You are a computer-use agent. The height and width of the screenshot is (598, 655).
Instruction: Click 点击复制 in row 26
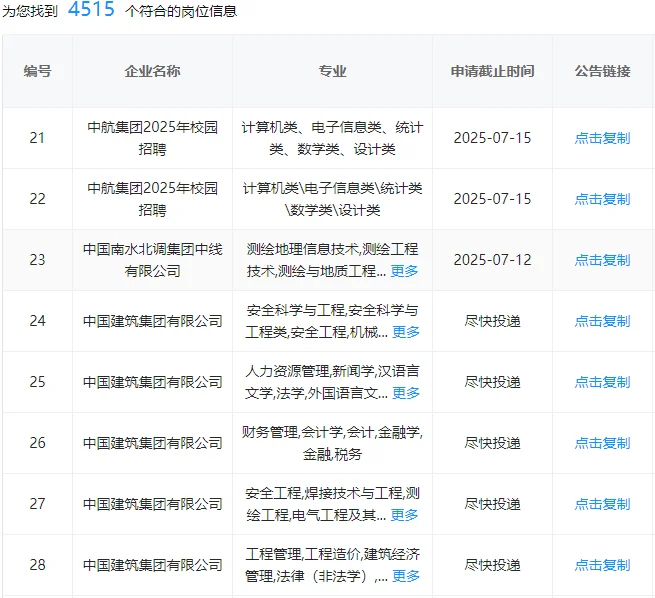(x=602, y=443)
